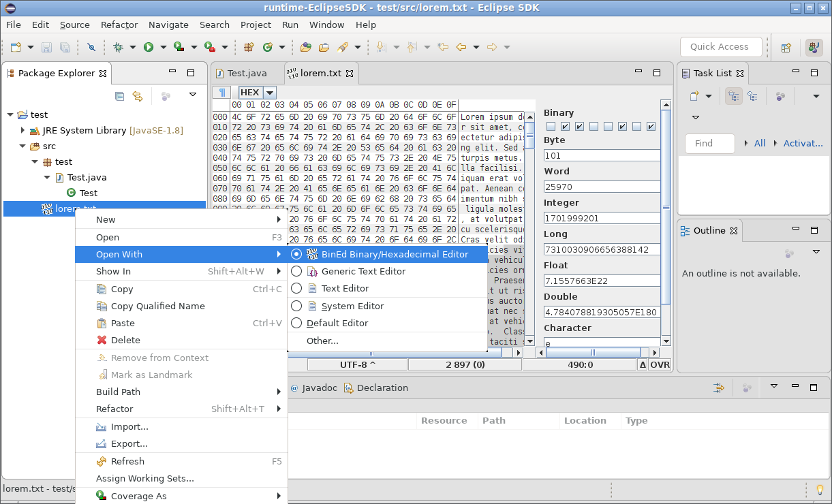Viewport: 832px width, 504px height.
Task: Click the Back navigation arrow icon
Action: tap(461, 47)
